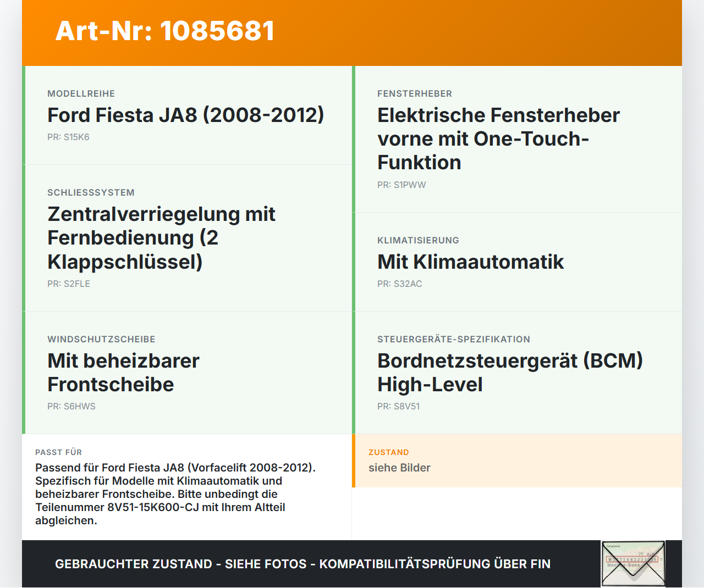
Task: Click the STEUERGERÄTE-SPEZIFIKATION label
Action: point(454,340)
